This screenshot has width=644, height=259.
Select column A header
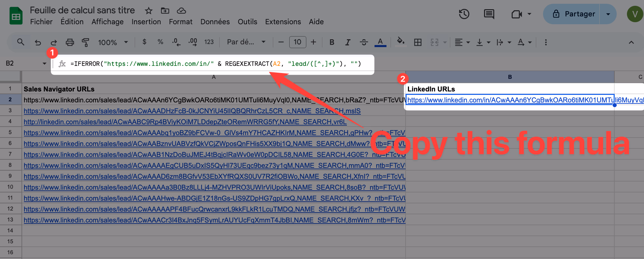click(x=214, y=77)
